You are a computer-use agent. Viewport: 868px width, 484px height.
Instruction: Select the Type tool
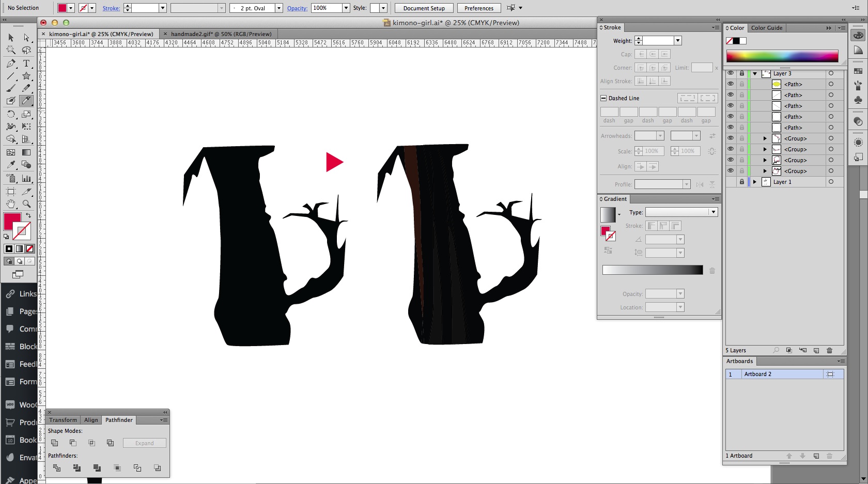tap(26, 64)
